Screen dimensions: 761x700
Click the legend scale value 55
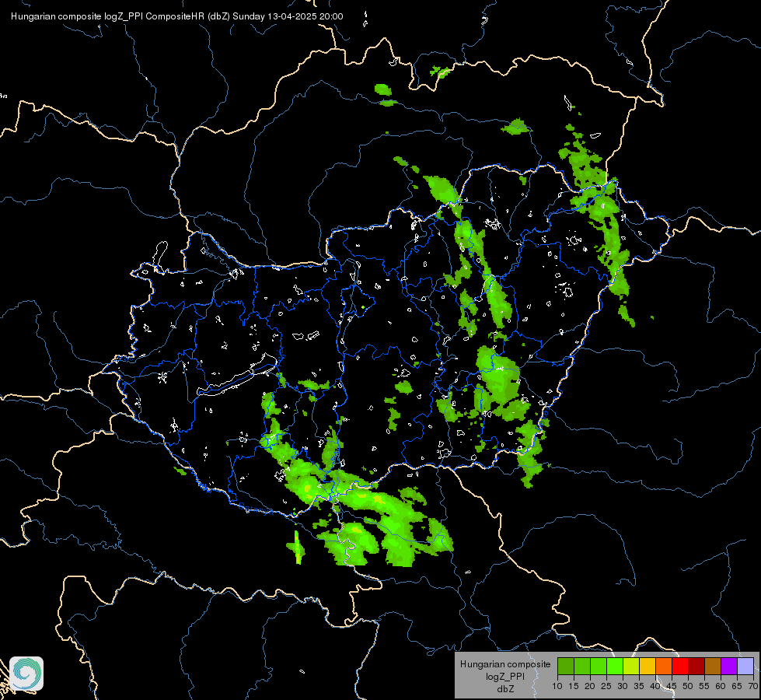tap(704, 687)
